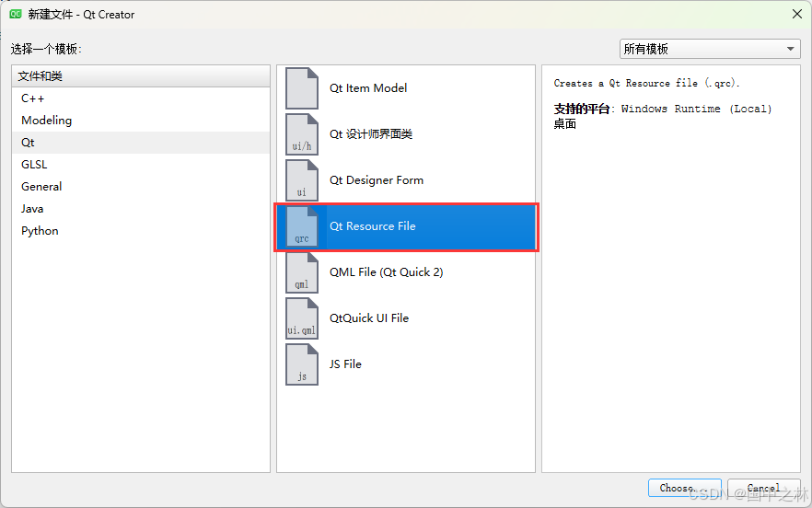Click the qrc resource file icon
This screenshot has height=508, width=812.
pyautogui.click(x=302, y=226)
